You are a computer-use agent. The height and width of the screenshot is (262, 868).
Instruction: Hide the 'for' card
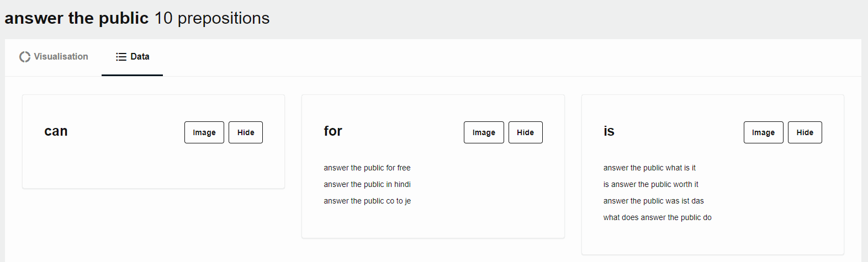point(525,132)
